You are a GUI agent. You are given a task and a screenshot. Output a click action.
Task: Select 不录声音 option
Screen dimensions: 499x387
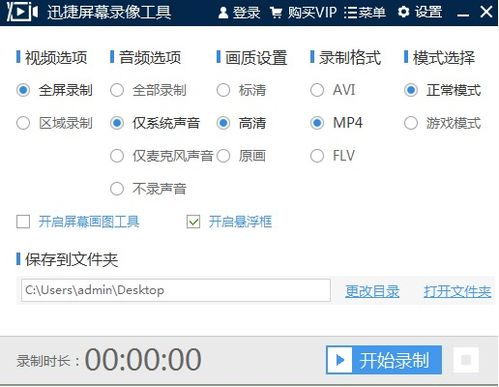click(x=117, y=189)
